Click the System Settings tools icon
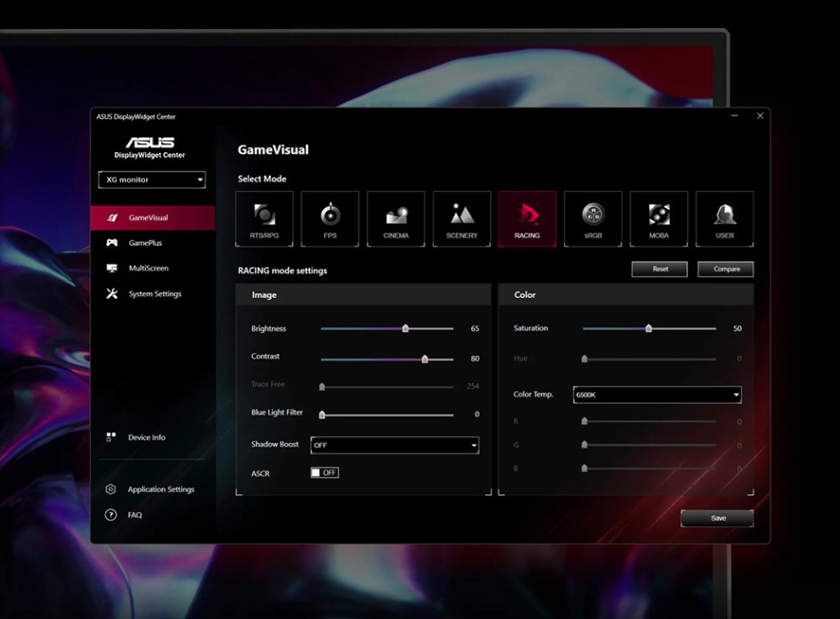The width and height of the screenshot is (840, 619). pyautogui.click(x=112, y=293)
